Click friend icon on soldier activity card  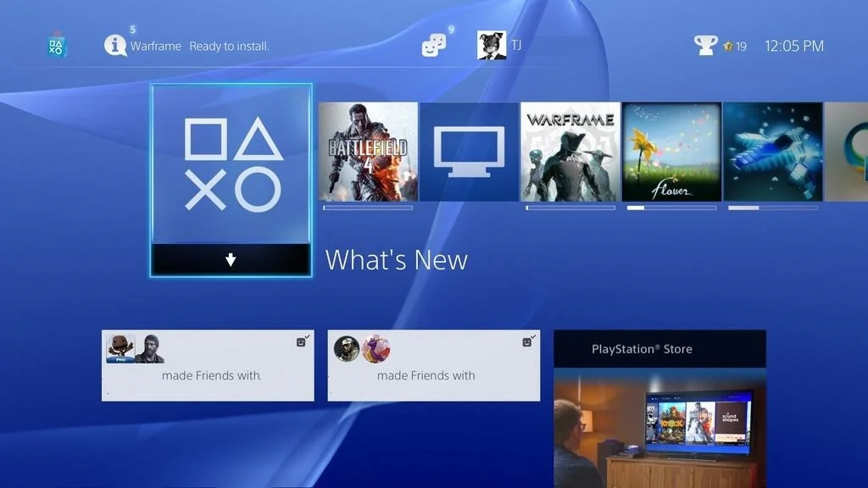click(528, 341)
